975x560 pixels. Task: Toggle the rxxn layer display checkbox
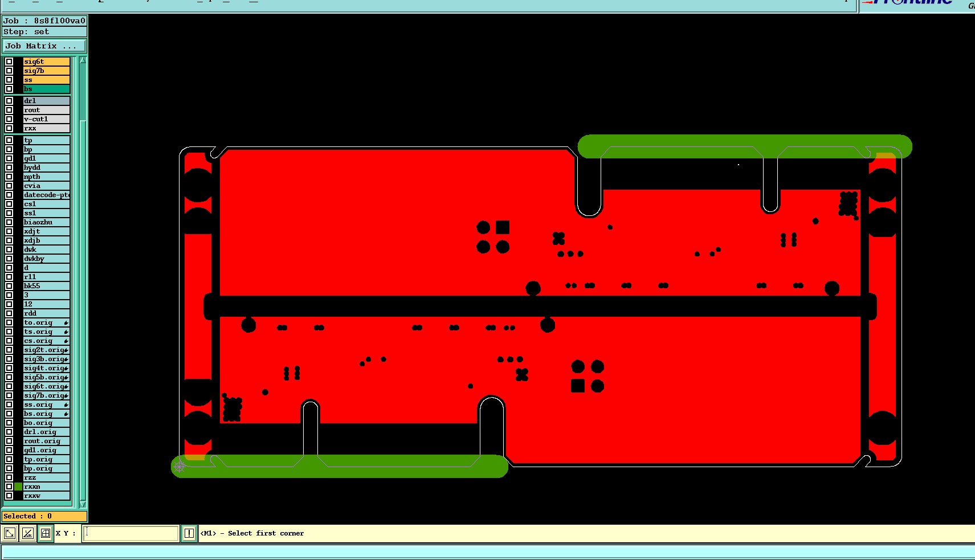[x=9, y=487]
